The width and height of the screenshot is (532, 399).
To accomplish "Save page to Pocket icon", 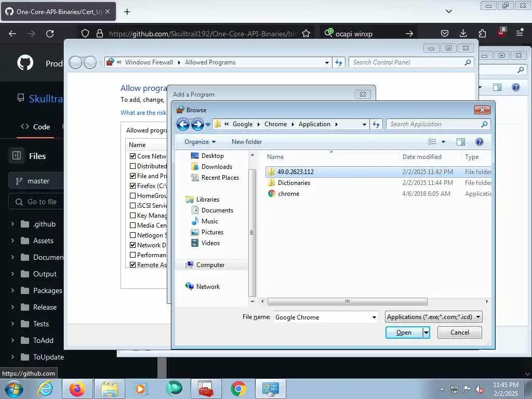I will pyautogui.click(x=445, y=33).
